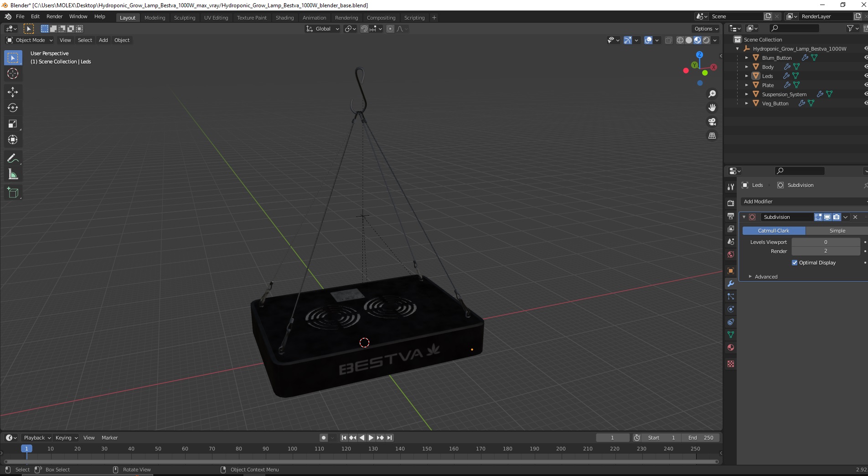Select Rendered viewport shading sphere
The height and width of the screenshot is (476, 868).
click(706, 40)
